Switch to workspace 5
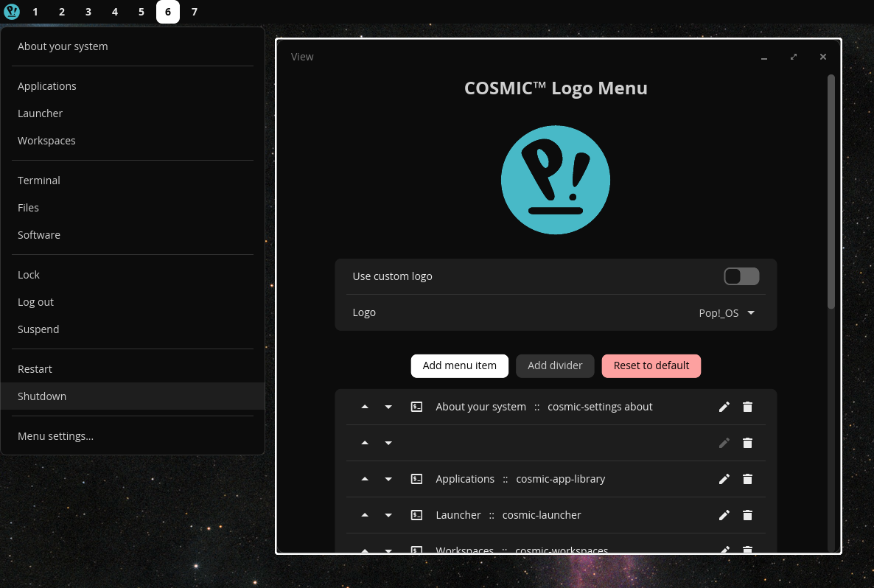This screenshot has height=588, width=874. pyautogui.click(x=141, y=12)
